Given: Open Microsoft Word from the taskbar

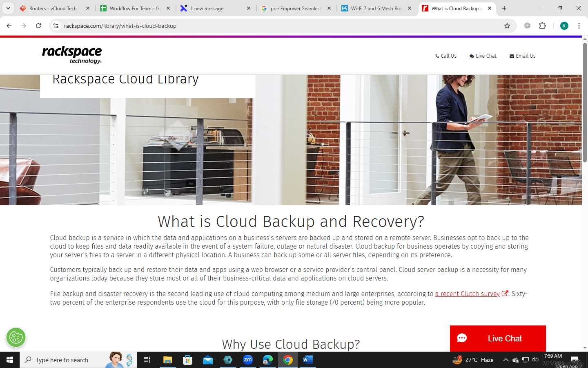Looking at the screenshot, I should point(308,360).
